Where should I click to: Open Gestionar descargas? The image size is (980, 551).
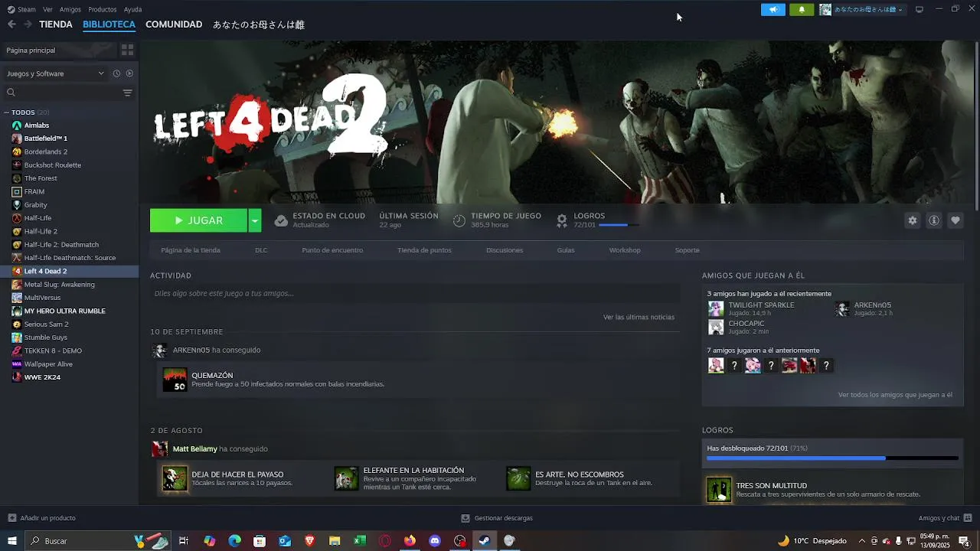(497, 518)
